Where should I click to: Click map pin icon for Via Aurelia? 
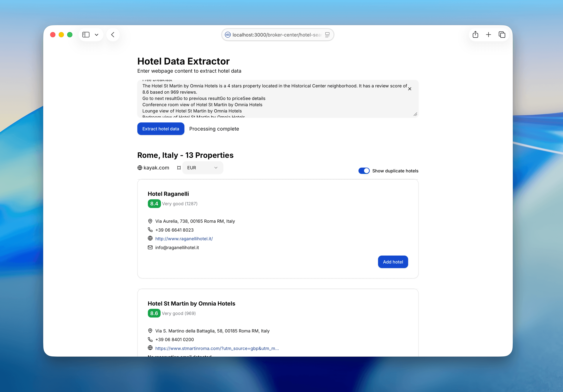150,221
